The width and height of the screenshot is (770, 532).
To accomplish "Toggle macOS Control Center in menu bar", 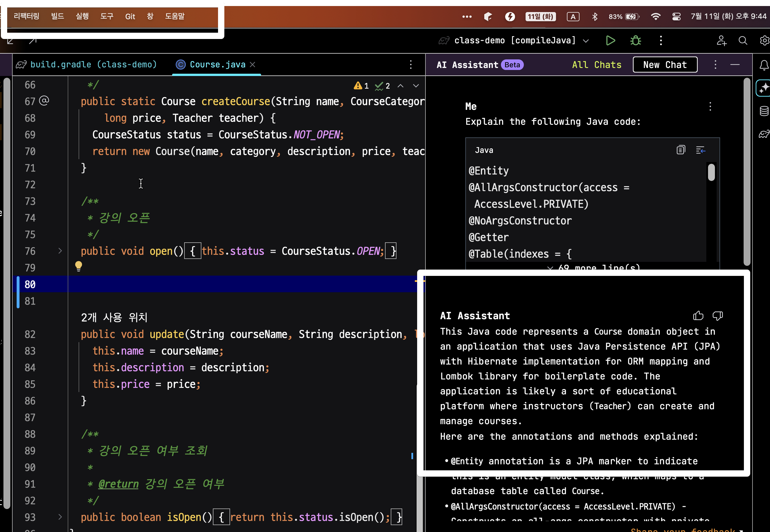I will (x=676, y=16).
